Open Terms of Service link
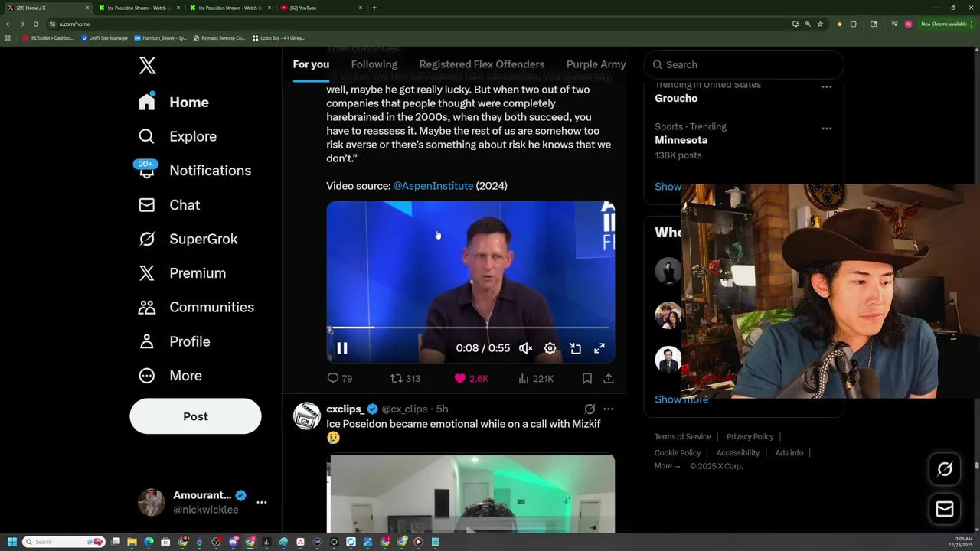Screen dimensions: 980x551 tap(683, 436)
